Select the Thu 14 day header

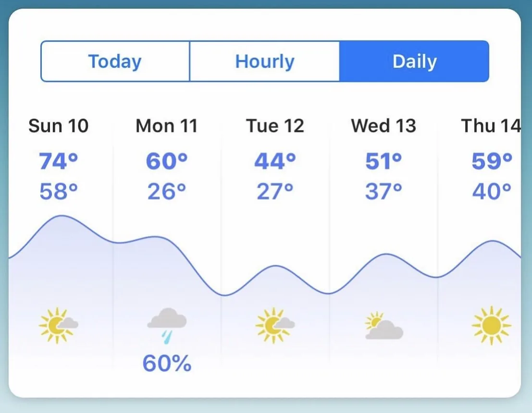pos(491,126)
